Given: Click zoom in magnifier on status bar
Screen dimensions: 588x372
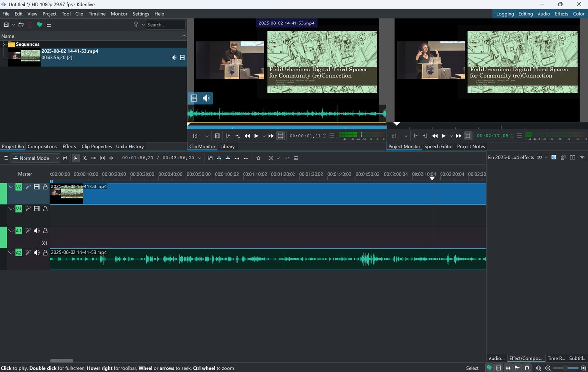Looking at the screenshot, I should click(583, 368).
